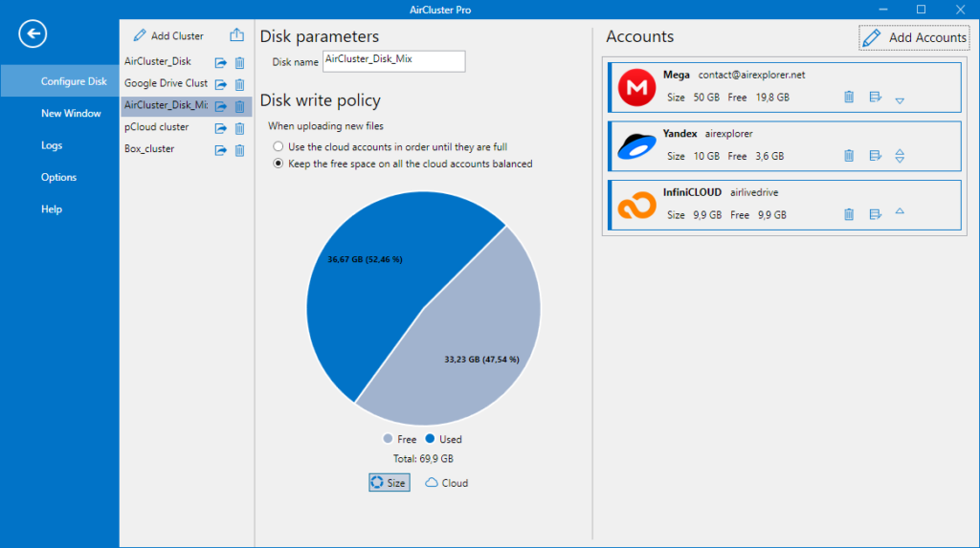Viewport: 980px width, 548px height.
Task: Edit the Mega account settings icon
Action: click(x=875, y=97)
